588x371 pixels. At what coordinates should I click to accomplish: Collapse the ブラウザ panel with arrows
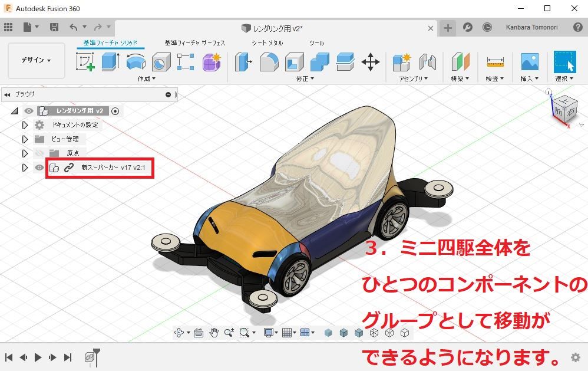point(7,94)
